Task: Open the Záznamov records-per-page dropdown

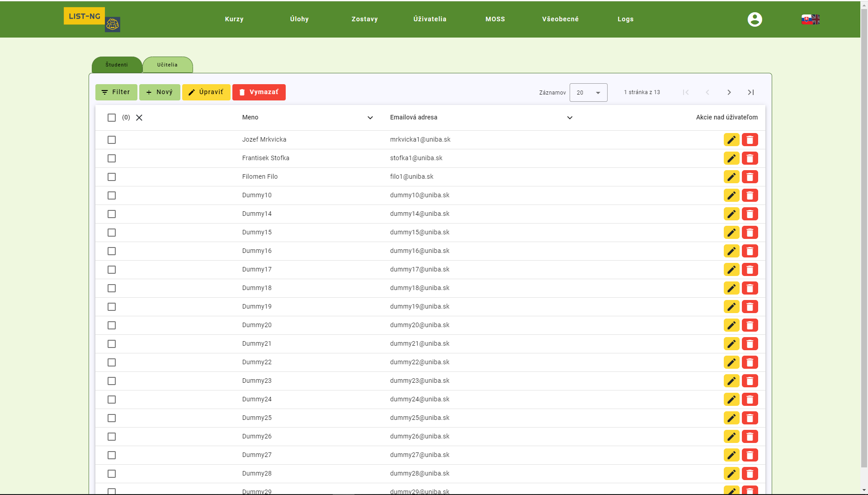Action: [x=588, y=93]
